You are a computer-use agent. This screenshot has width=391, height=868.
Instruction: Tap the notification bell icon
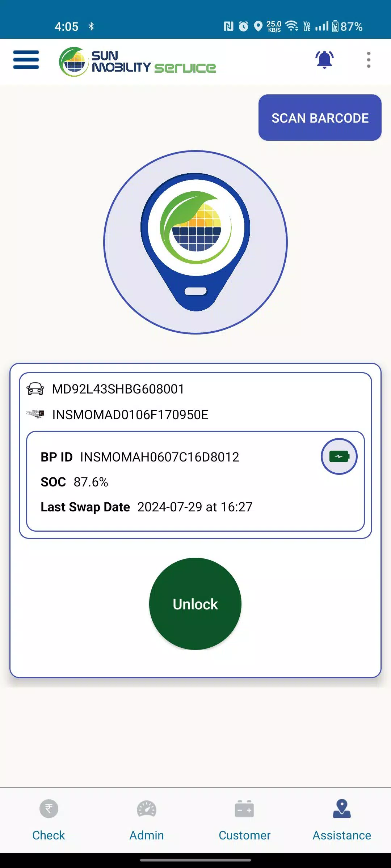(x=324, y=60)
